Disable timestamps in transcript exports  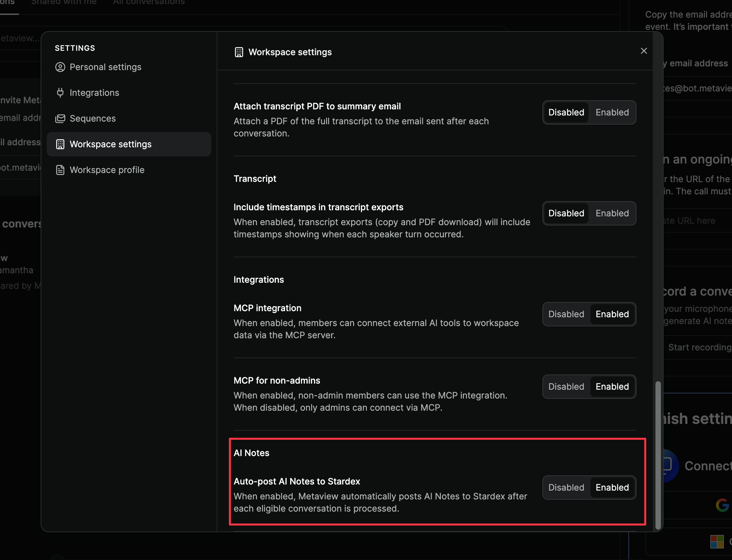(x=566, y=213)
